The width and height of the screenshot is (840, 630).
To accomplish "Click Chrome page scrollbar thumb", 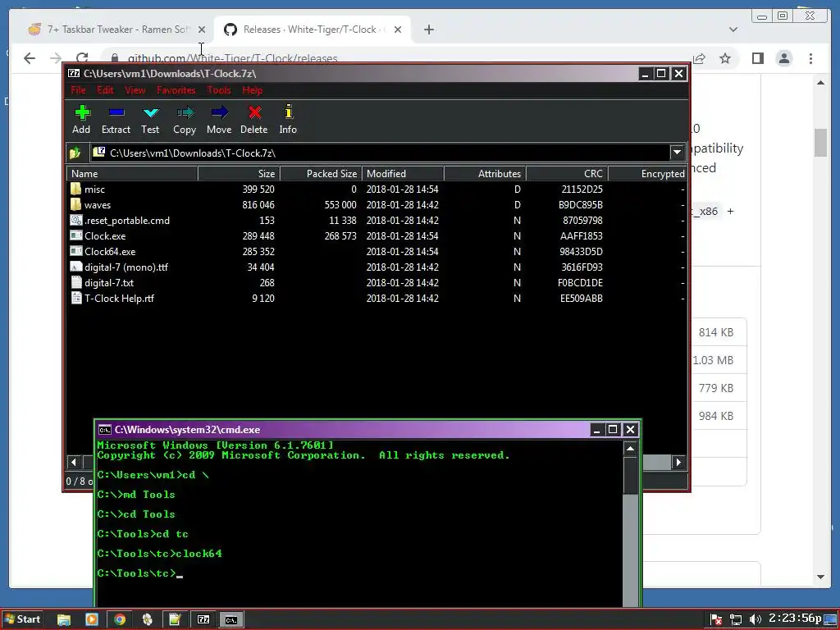I will pos(820,143).
